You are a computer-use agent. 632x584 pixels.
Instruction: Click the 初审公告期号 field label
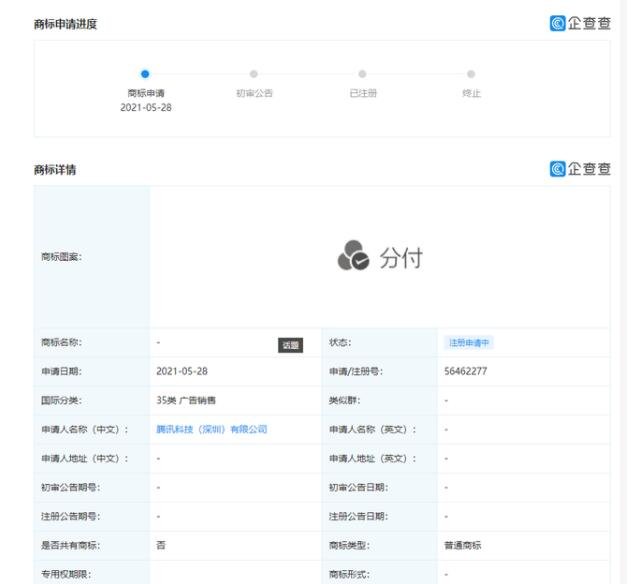(x=71, y=487)
